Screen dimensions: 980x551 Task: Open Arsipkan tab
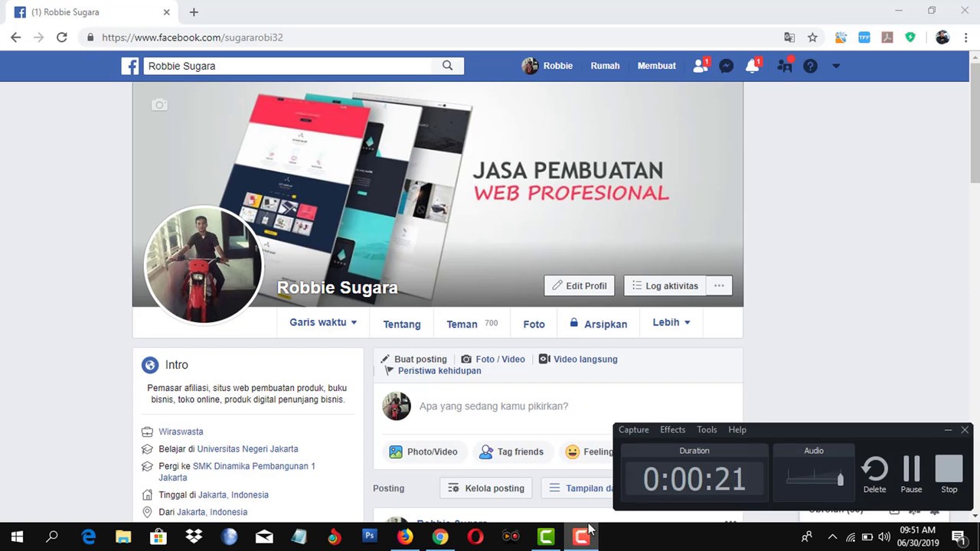pos(598,324)
